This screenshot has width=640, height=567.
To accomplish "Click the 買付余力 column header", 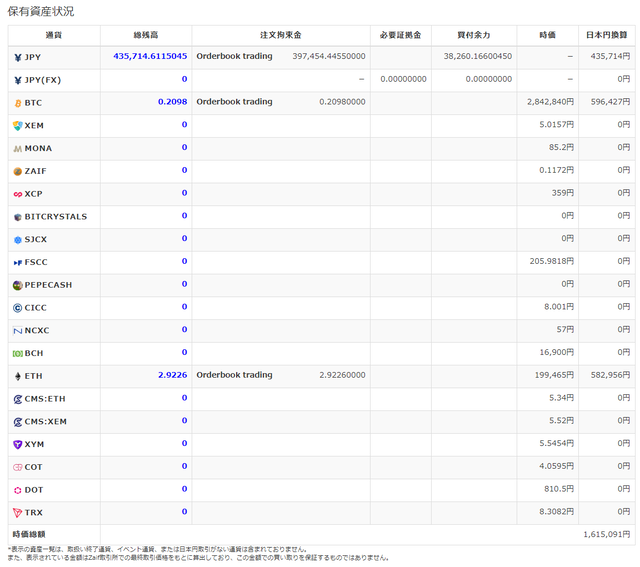I will 474,35.
